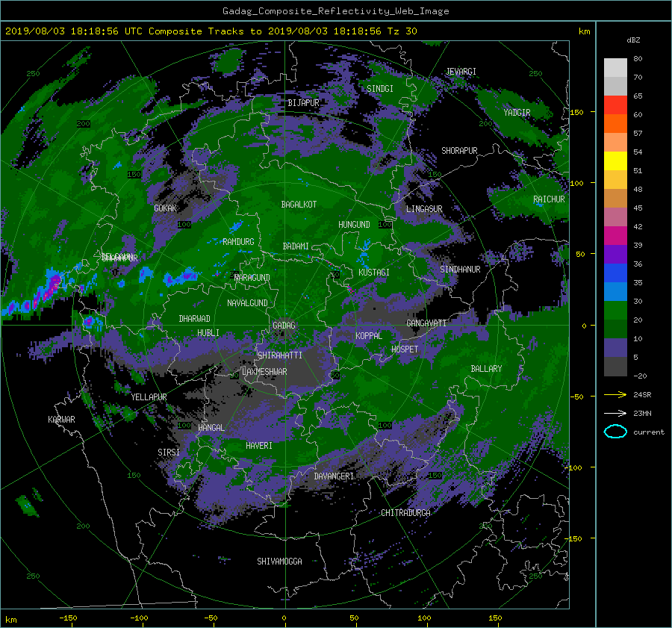Click the YADGIR label

[517, 113]
